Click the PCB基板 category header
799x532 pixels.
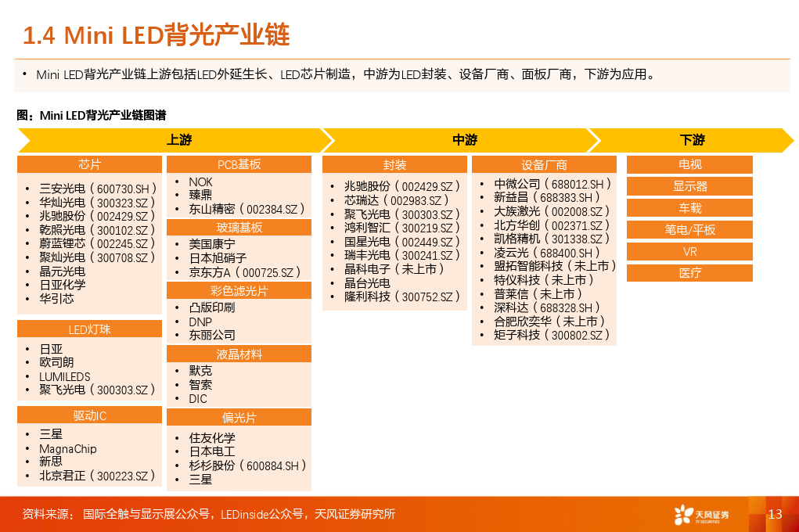239,164
